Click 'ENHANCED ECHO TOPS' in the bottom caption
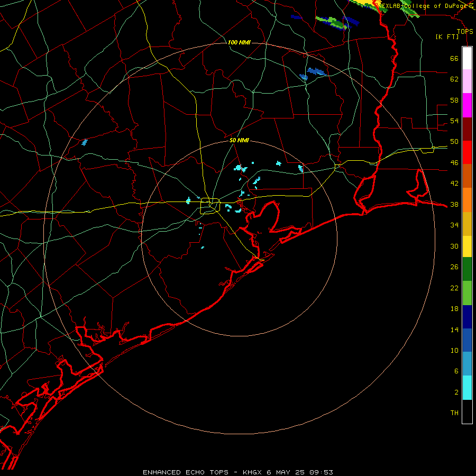 186,472
